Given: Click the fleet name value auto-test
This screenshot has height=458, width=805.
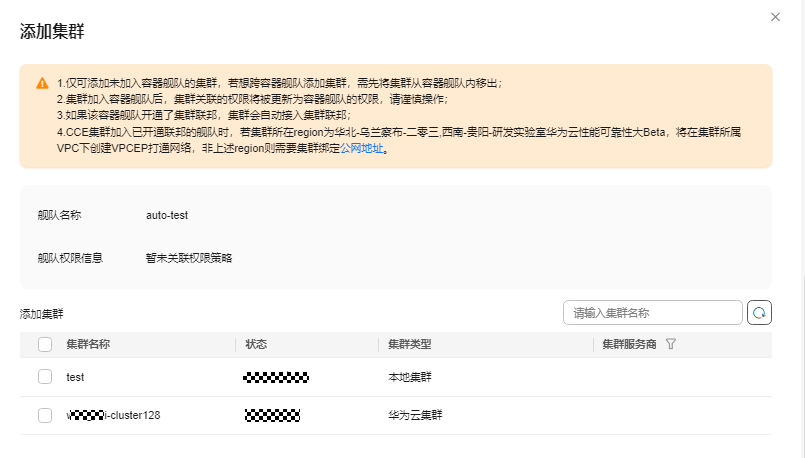Looking at the screenshot, I should pos(167,215).
